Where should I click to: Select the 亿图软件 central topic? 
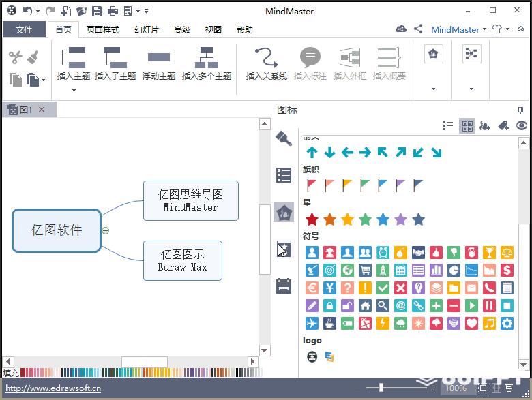pyautogui.click(x=57, y=230)
